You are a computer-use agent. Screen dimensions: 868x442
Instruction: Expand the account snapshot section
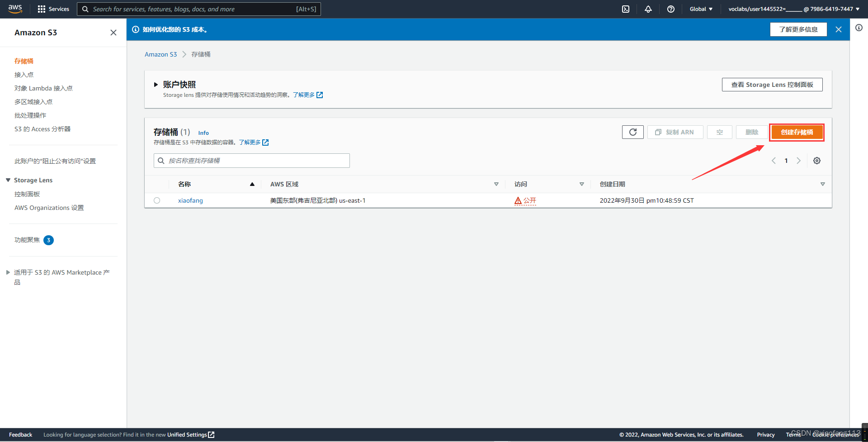pyautogui.click(x=156, y=85)
